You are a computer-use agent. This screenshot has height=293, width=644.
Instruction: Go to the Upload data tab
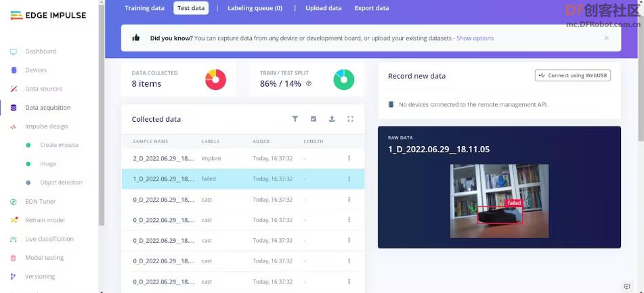pyautogui.click(x=324, y=8)
